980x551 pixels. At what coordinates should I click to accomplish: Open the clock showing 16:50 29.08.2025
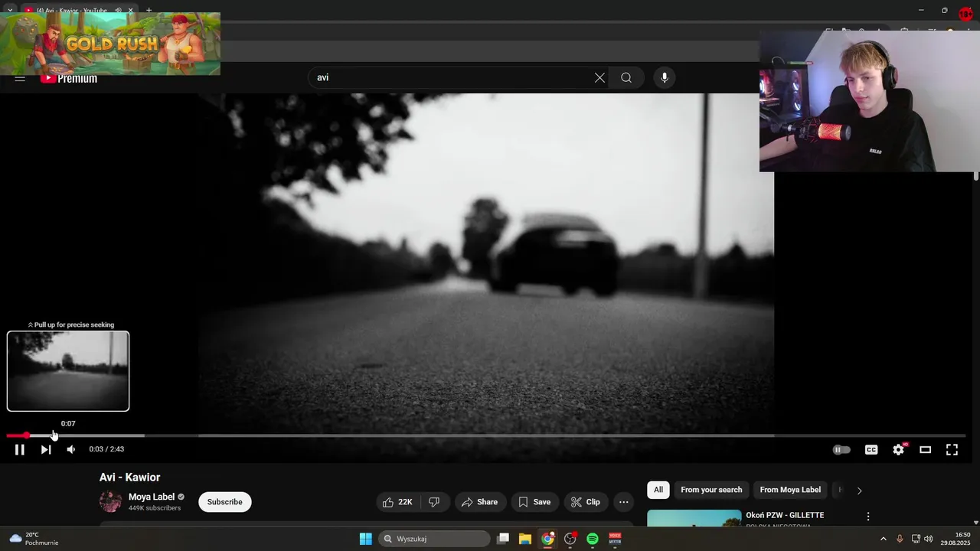tap(955, 539)
